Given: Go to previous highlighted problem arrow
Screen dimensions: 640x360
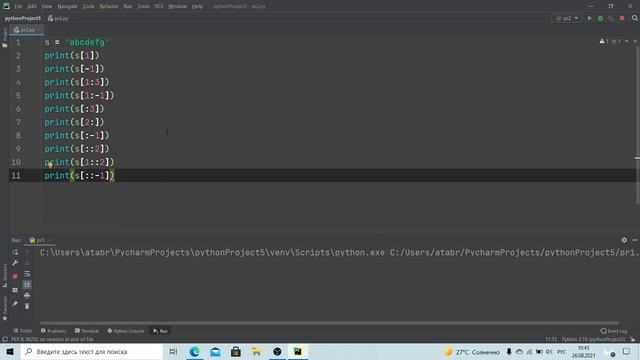Looking at the screenshot, I should [627, 41].
